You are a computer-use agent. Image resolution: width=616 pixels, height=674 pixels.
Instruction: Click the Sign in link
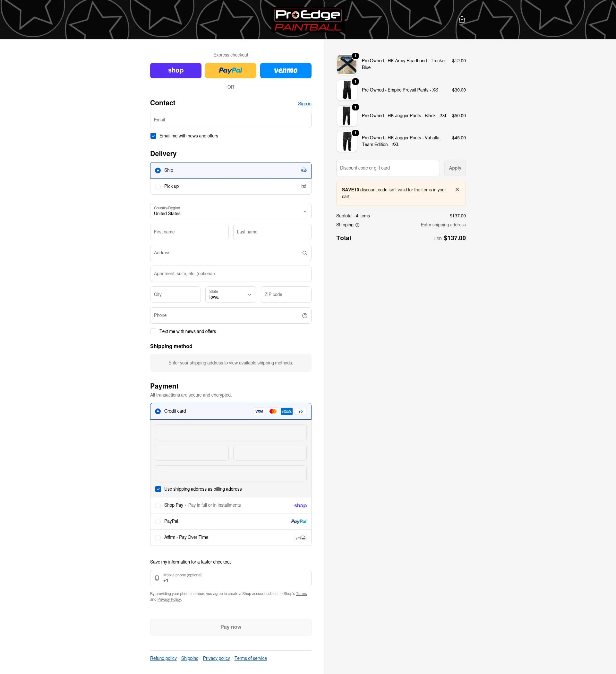point(304,104)
